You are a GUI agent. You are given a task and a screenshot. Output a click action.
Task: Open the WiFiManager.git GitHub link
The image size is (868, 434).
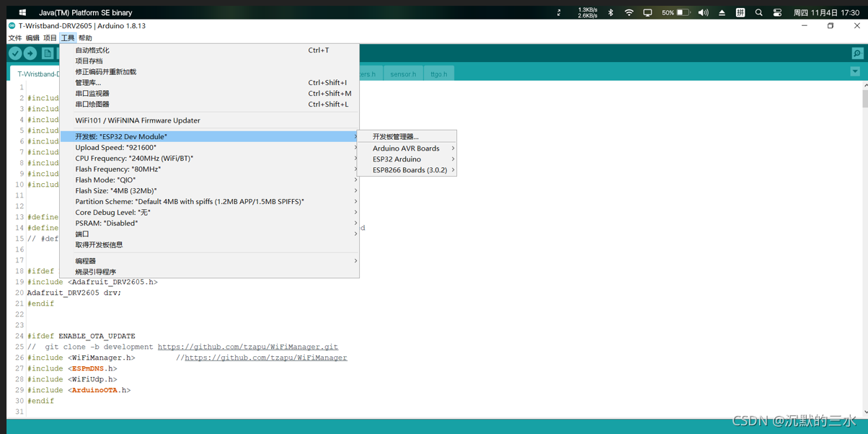coord(247,347)
